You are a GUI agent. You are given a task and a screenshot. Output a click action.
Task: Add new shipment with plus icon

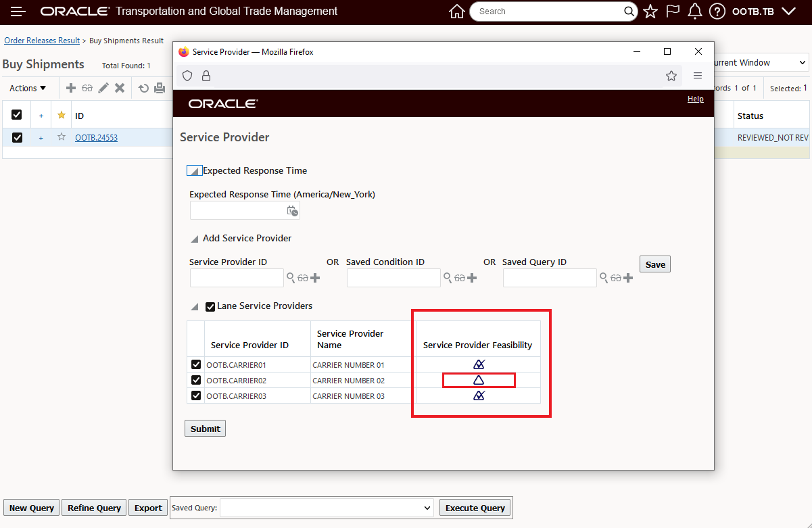pyautogui.click(x=71, y=88)
